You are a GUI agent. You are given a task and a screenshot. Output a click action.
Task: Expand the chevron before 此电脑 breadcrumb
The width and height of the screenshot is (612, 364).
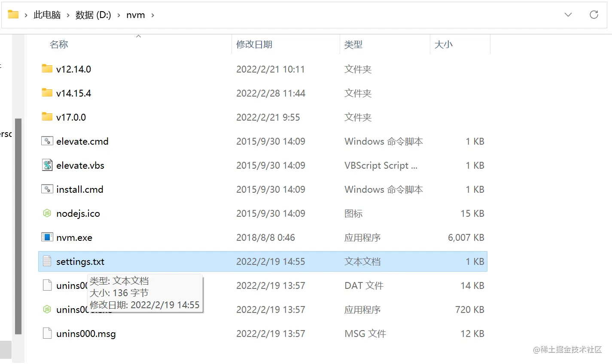[x=26, y=15]
